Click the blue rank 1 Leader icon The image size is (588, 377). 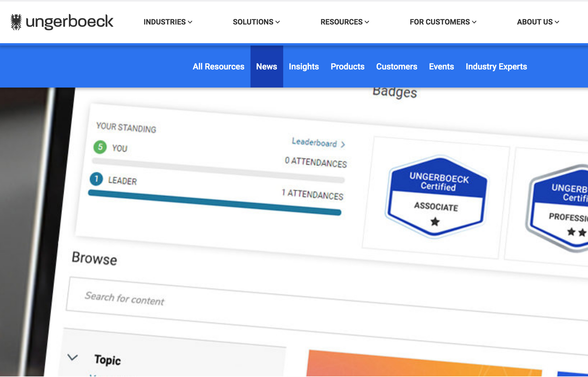point(96,179)
